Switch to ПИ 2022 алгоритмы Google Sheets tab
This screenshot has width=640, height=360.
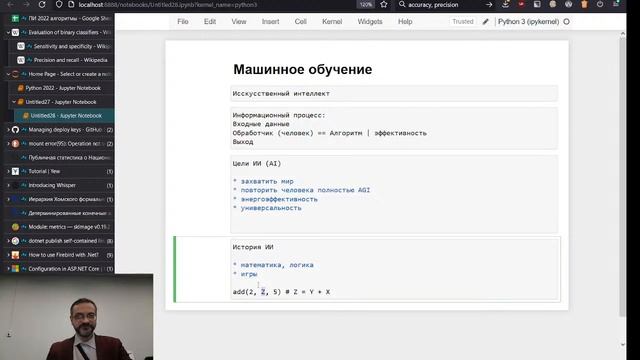pyautogui.click(x=60, y=18)
